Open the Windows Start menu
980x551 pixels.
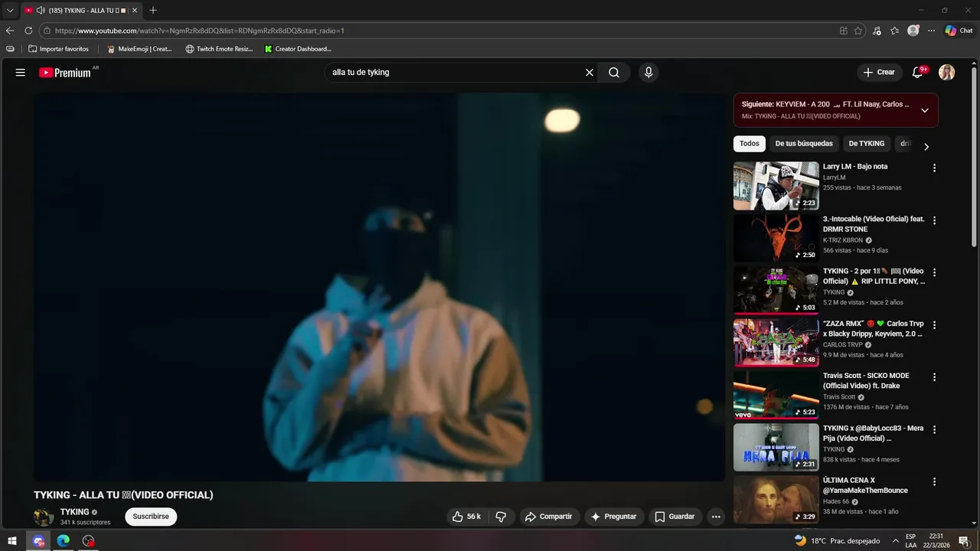point(12,540)
